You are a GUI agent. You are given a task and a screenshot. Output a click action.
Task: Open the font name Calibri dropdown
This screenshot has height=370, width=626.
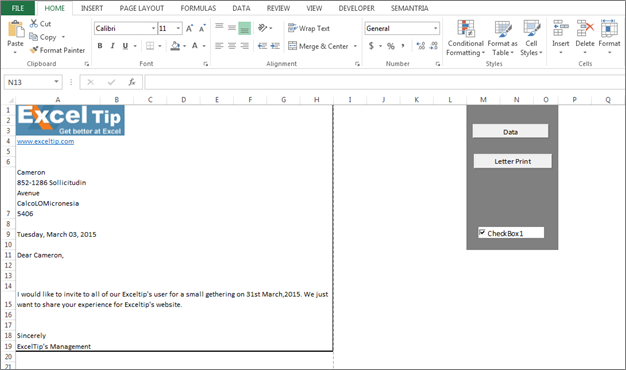point(153,28)
